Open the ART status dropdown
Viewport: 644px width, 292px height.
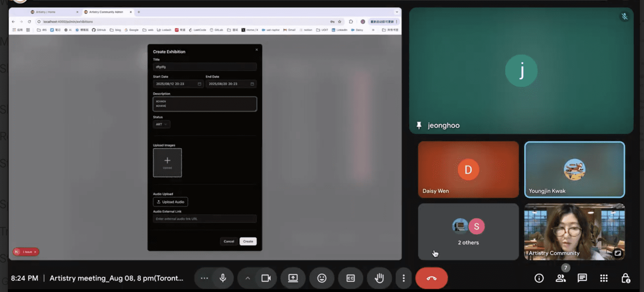click(x=161, y=124)
